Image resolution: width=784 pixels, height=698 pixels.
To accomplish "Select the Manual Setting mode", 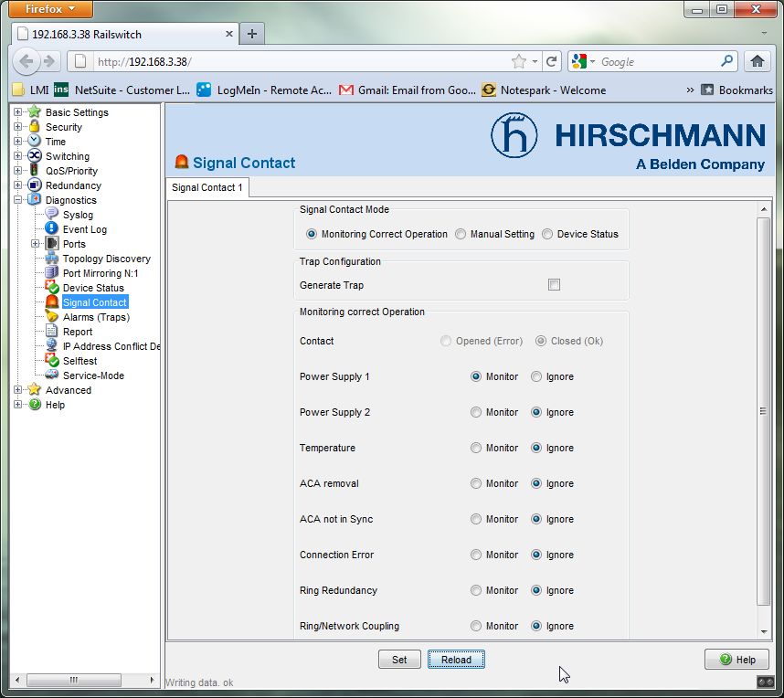I will tap(461, 233).
